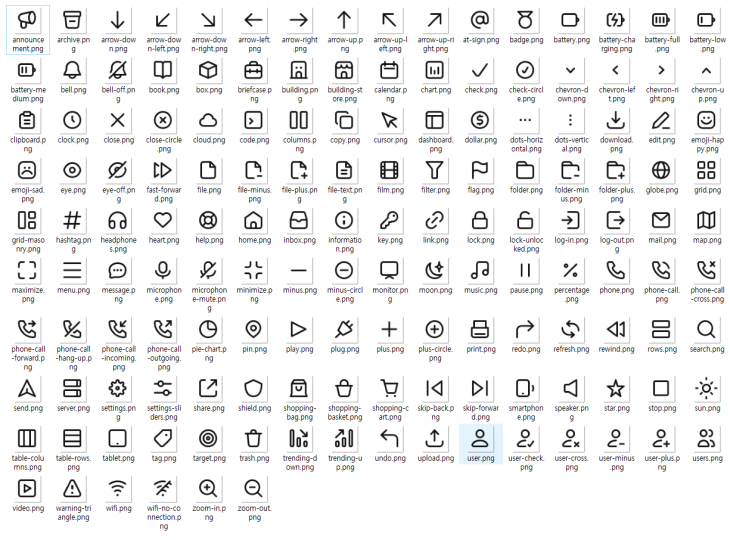Click the "log-out.png" file name label
730x540 pixels.
pyautogui.click(x=616, y=245)
